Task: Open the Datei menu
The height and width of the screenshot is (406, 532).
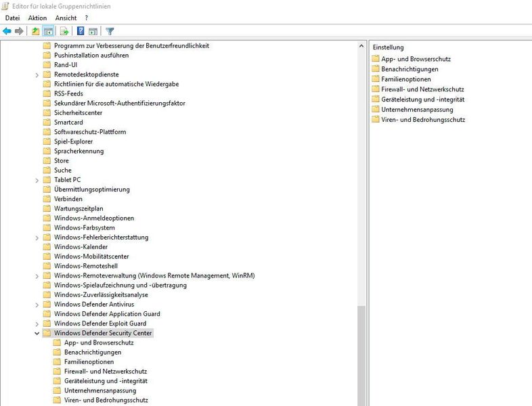Action: [x=13, y=18]
